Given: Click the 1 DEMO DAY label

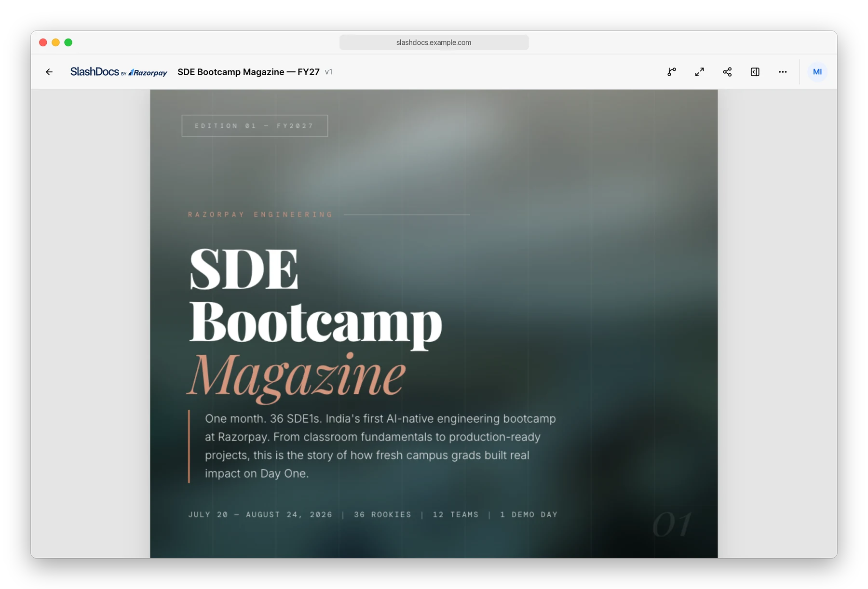Looking at the screenshot, I should (529, 514).
